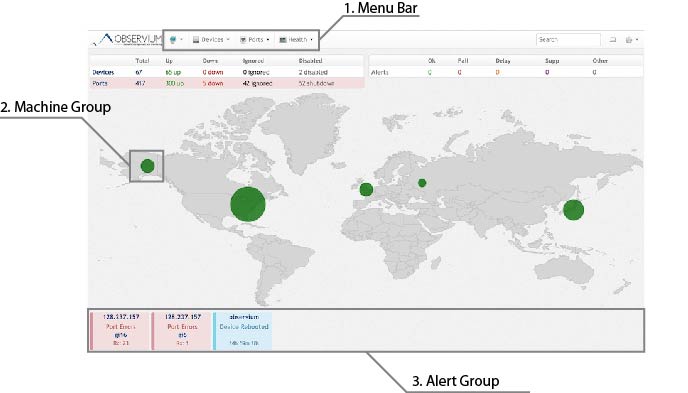Click inside the Search field

click(x=568, y=40)
